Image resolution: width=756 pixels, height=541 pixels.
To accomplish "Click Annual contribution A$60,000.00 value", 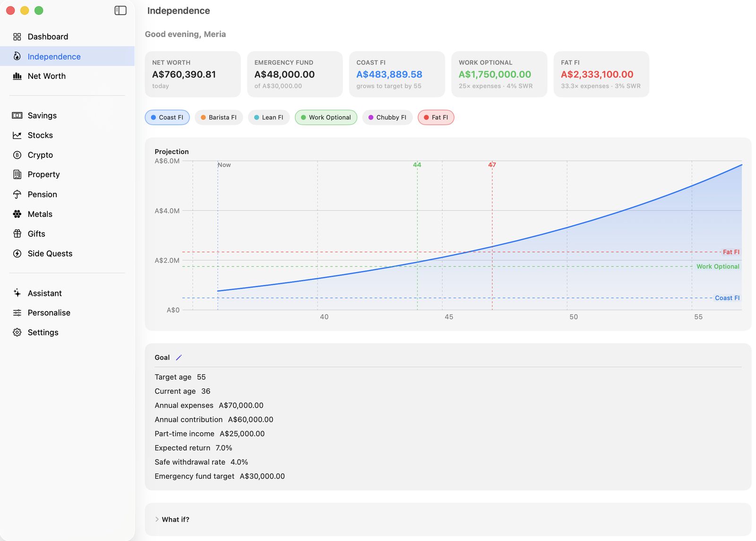I will tap(250, 420).
